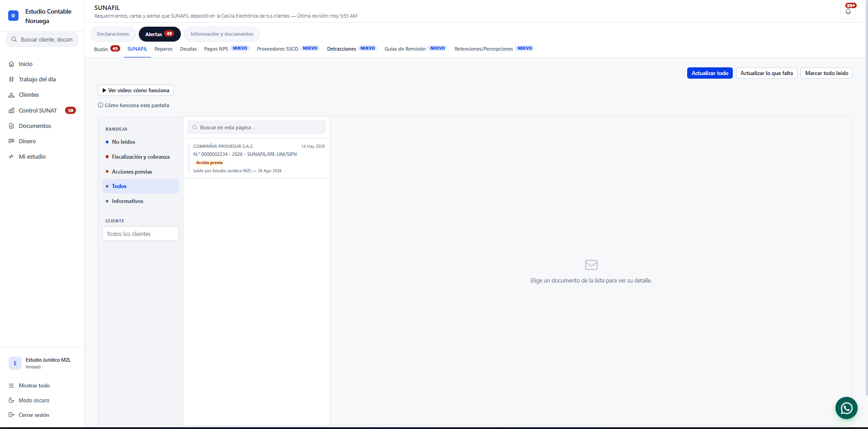This screenshot has width=868, height=429.
Task: Filter inbox by Acciones previas
Action: [x=141, y=172]
